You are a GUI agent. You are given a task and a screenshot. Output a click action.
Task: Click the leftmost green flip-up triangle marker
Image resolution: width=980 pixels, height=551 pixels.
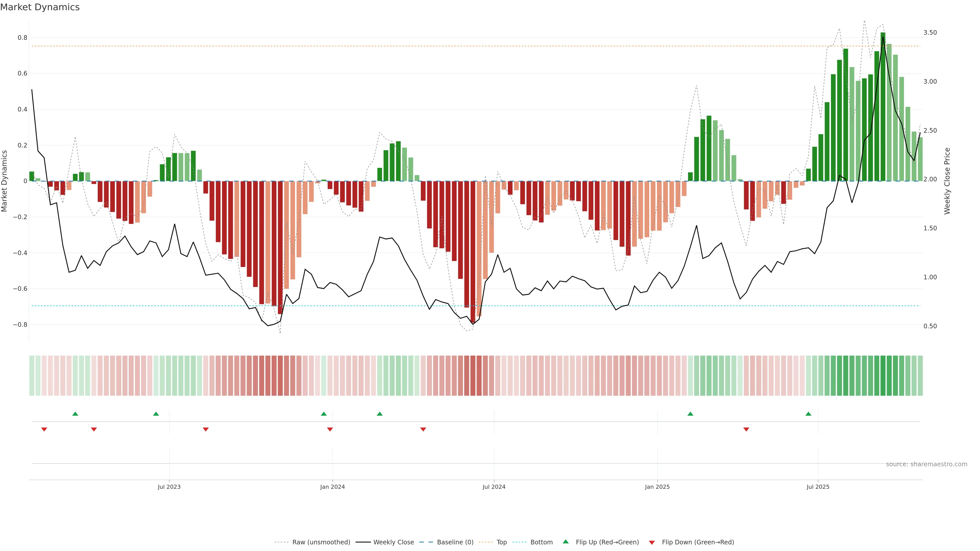click(75, 414)
